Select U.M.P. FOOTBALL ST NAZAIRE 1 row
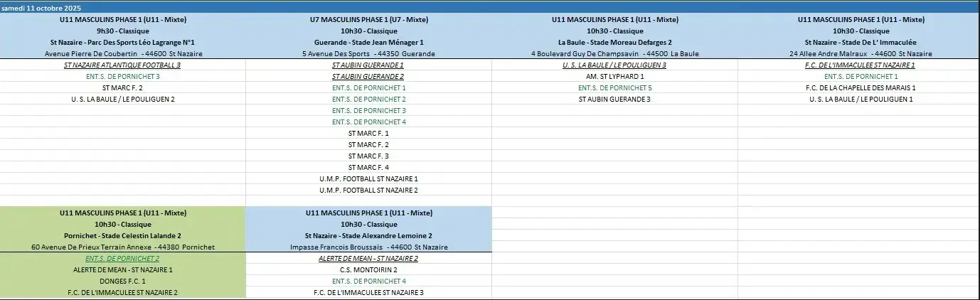The height and width of the screenshot is (300, 980). 368,179
